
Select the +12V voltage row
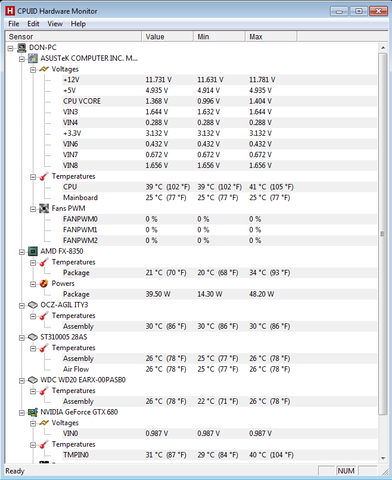[219, 80]
